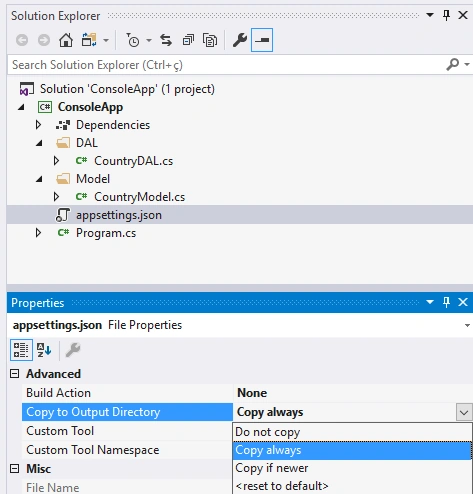Open the views switcher dropdown arrow
The image size is (473, 494).
tap(106, 41)
